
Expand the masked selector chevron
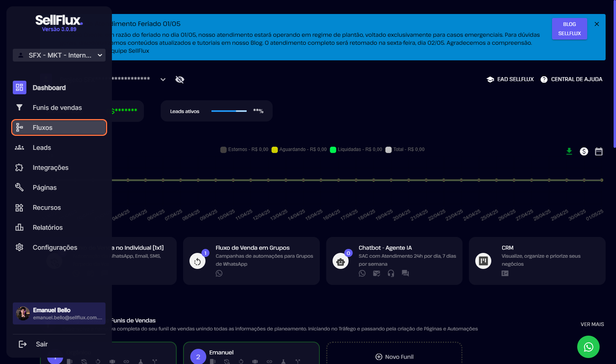tap(163, 80)
